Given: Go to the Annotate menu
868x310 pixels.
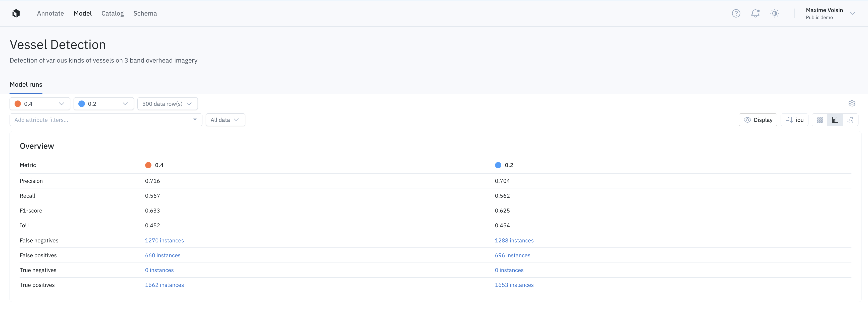Looking at the screenshot, I should (x=50, y=14).
